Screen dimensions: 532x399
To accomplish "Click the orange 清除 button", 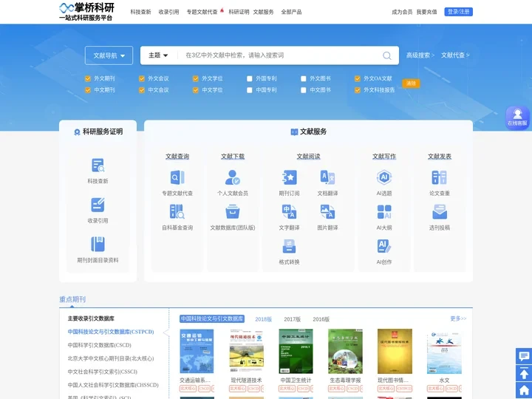I will [411, 83].
